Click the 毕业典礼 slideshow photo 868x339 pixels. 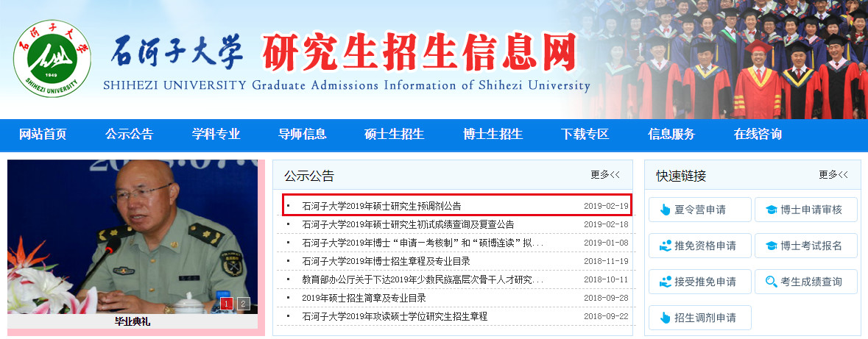pos(133,237)
